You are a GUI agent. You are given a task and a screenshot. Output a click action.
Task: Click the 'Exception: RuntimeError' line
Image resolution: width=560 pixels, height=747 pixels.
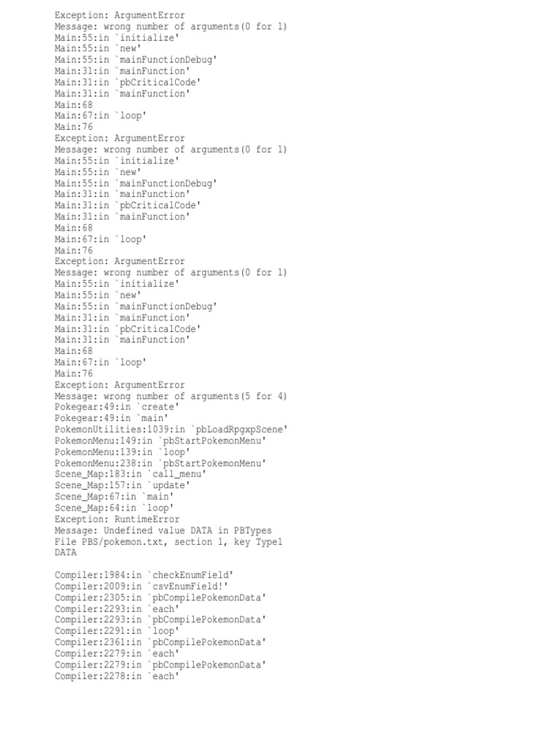point(117,519)
